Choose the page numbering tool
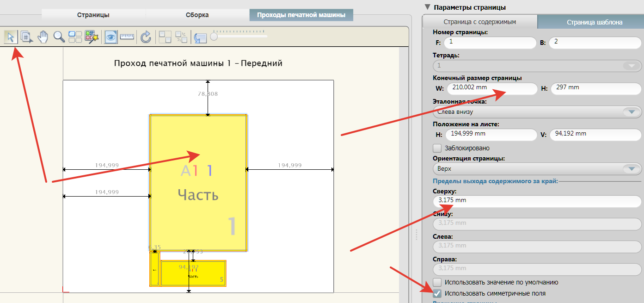 27,37
